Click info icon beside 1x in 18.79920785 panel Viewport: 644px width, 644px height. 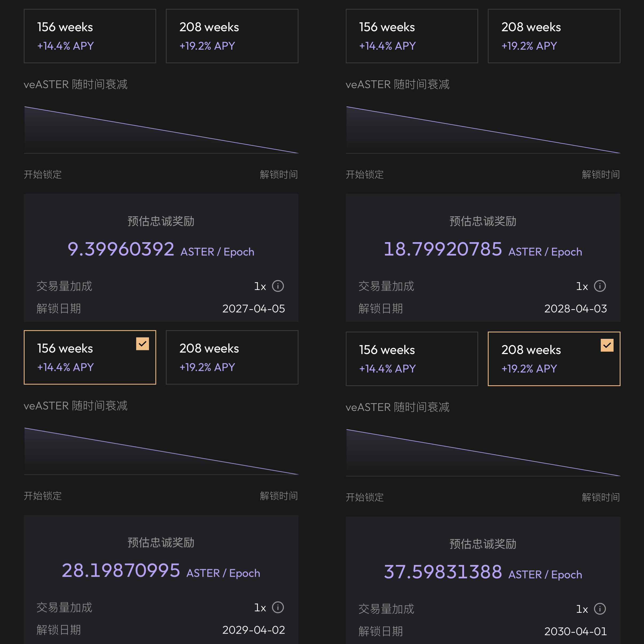[600, 286]
